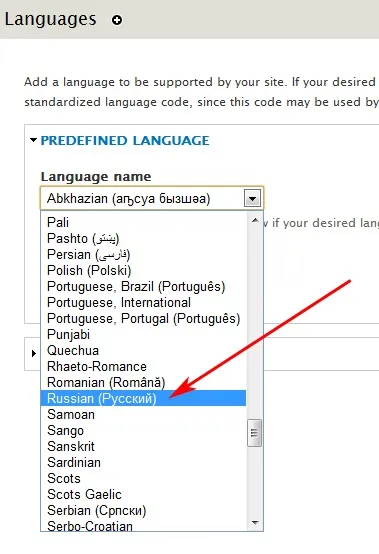This screenshot has height=554, width=379.
Task: Open the Language name dropdown arrow
Action: 252,199
